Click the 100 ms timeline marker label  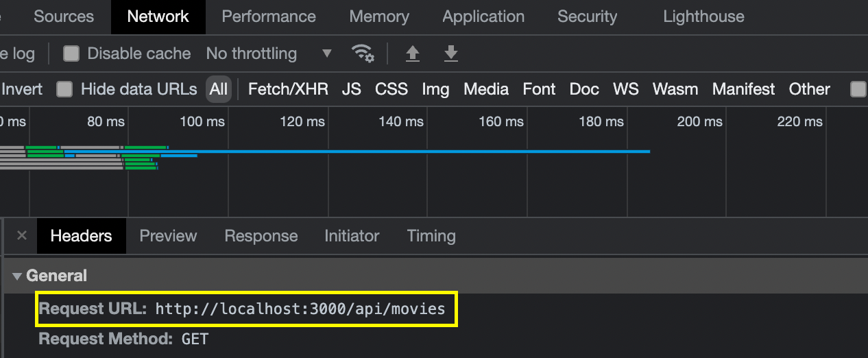[202, 122]
